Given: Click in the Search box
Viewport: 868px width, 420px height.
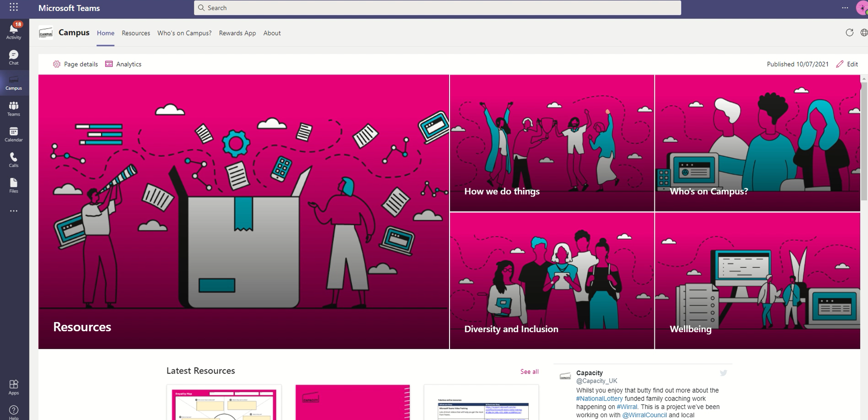Looking at the screenshot, I should coord(437,8).
